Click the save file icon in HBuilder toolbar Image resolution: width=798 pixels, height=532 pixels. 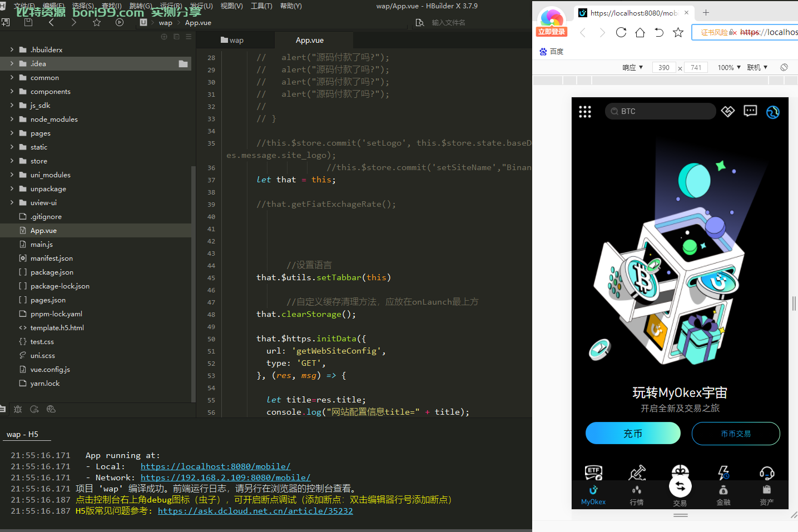coord(28,22)
